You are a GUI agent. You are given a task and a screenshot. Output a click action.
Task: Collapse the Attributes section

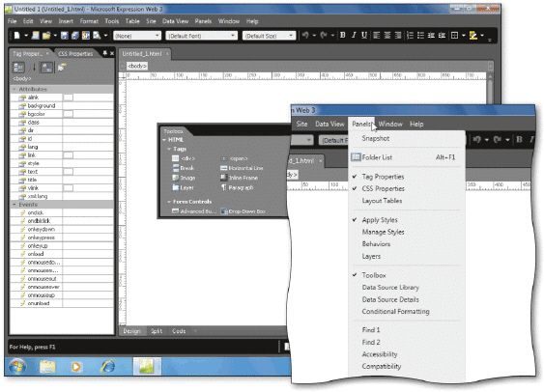[x=14, y=89]
